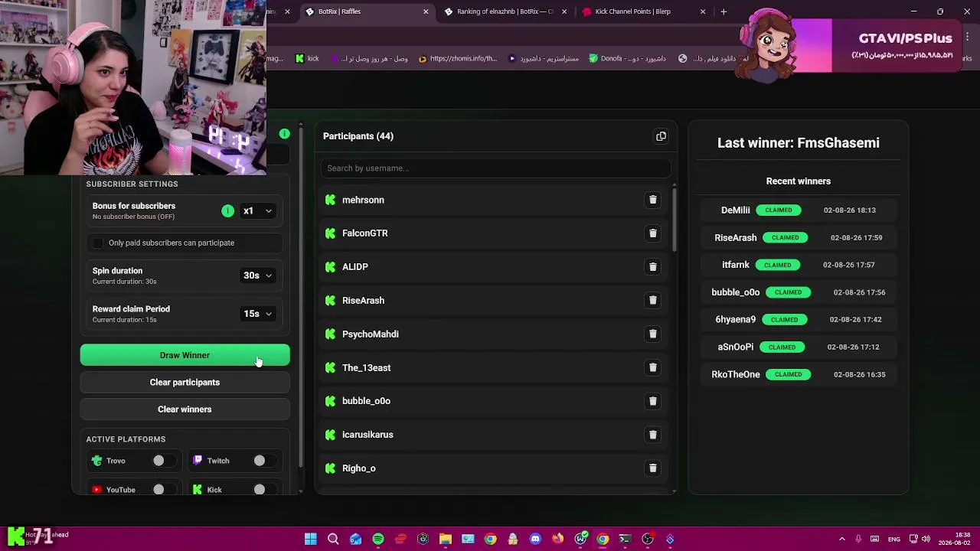Open the kick bookmark in bookmarks bar
This screenshot has width=980, height=551.
[307, 58]
